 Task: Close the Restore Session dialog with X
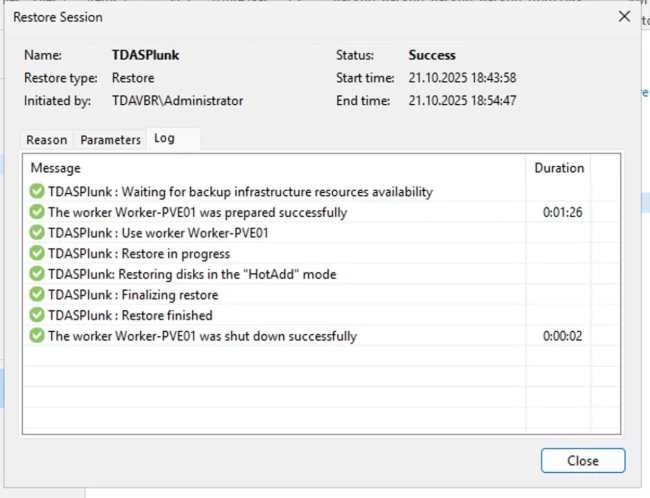[x=624, y=17]
